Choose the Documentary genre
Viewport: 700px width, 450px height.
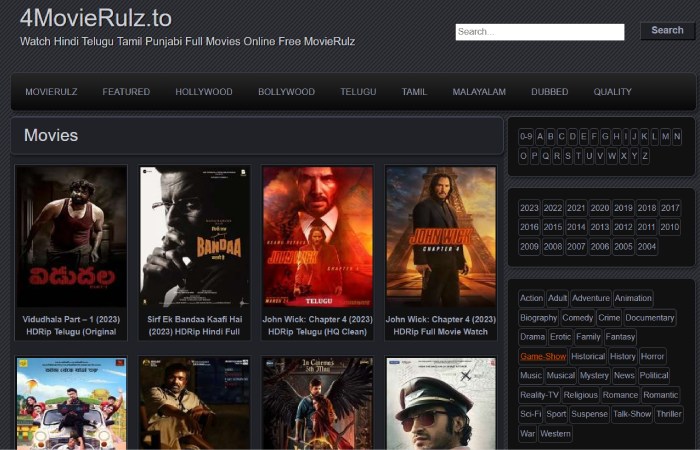pos(650,318)
